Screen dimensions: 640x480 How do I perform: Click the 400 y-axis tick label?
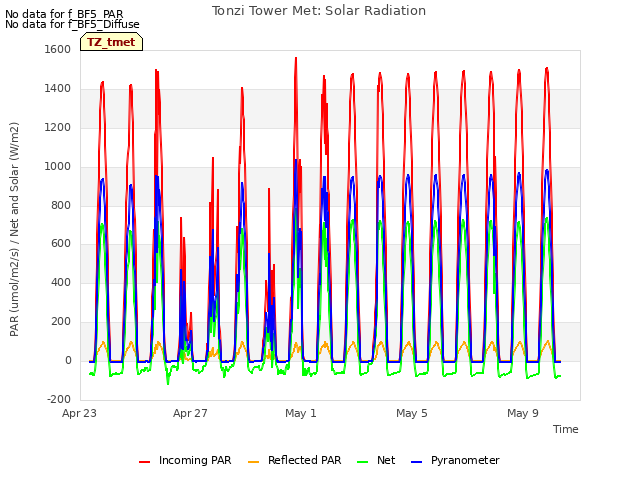[x=61, y=282]
